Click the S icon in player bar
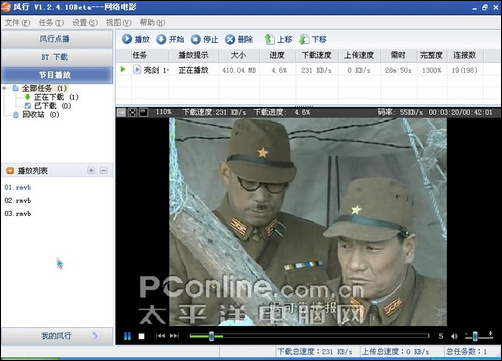 click(441, 336)
